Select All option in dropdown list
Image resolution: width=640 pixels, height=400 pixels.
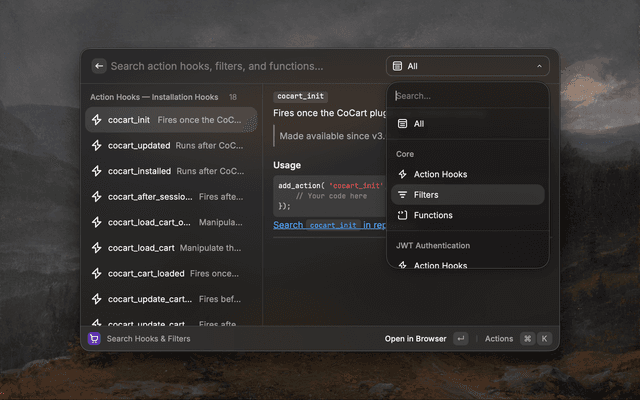click(x=467, y=124)
